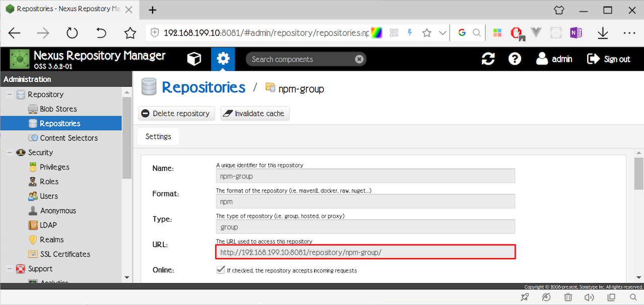This screenshot has width=644, height=305.
Task: Click the Google search engine icon
Action: coord(462,33)
